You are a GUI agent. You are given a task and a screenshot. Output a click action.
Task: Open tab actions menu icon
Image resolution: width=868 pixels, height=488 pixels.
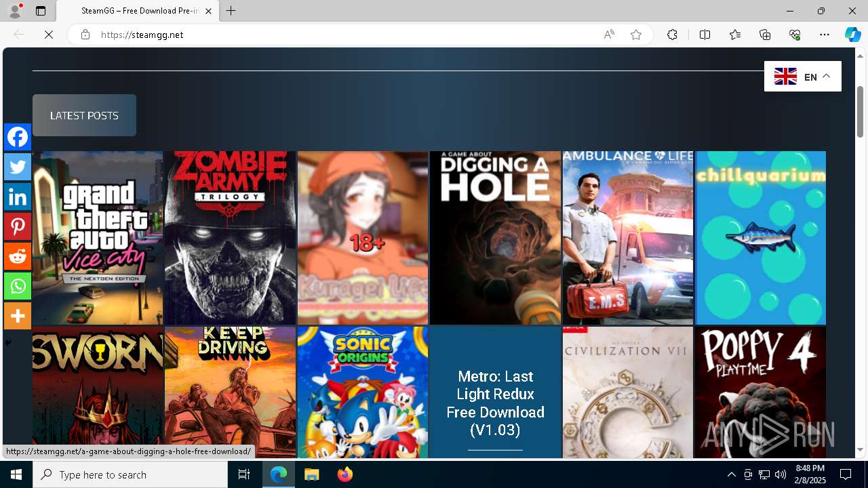click(41, 11)
